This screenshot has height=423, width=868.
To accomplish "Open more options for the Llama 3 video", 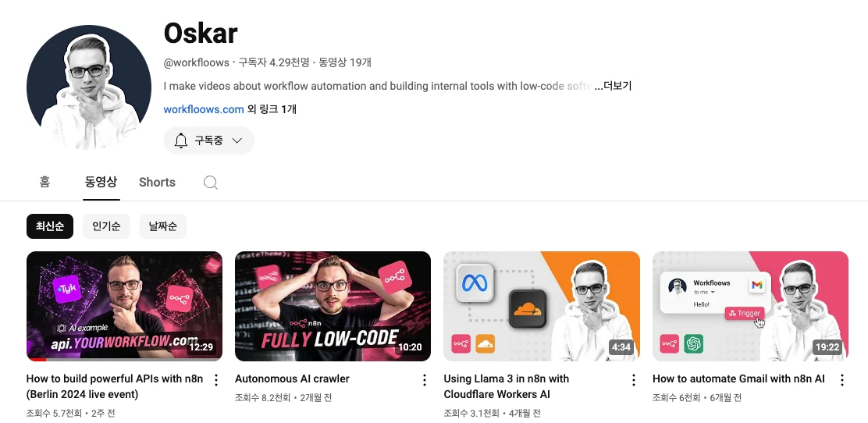I will tap(633, 380).
